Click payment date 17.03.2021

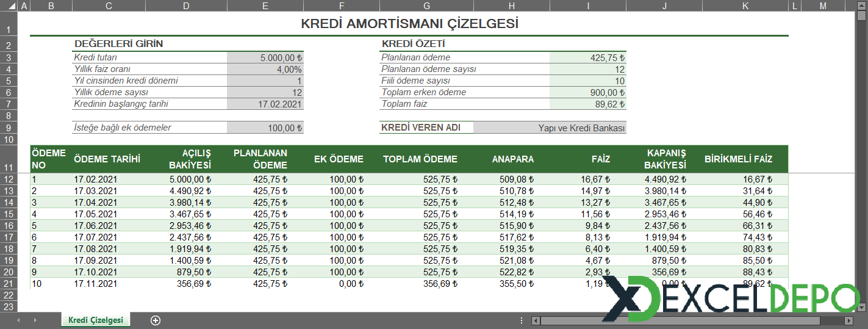click(95, 191)
